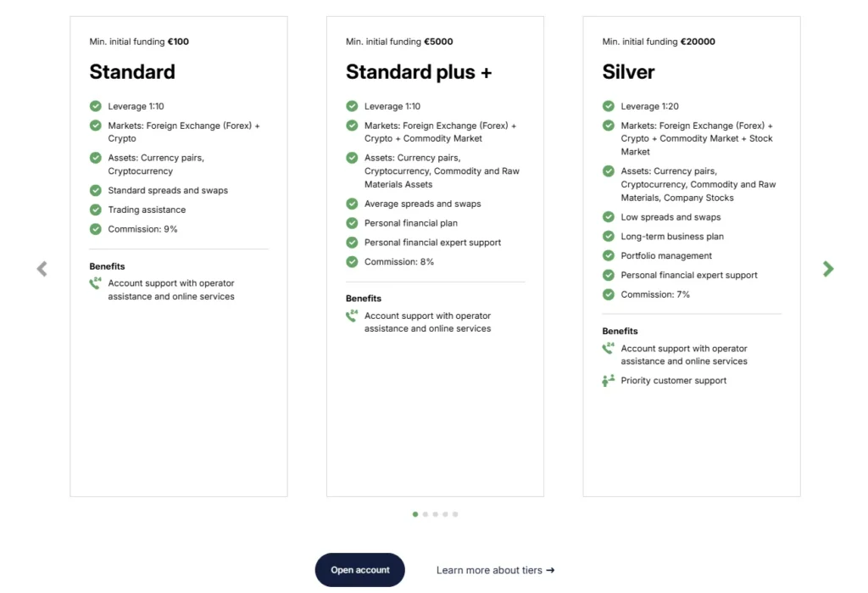Click the check icon beside Personal financial plan
This screenshot has height=593, width=868.
(x=352, y=223)
